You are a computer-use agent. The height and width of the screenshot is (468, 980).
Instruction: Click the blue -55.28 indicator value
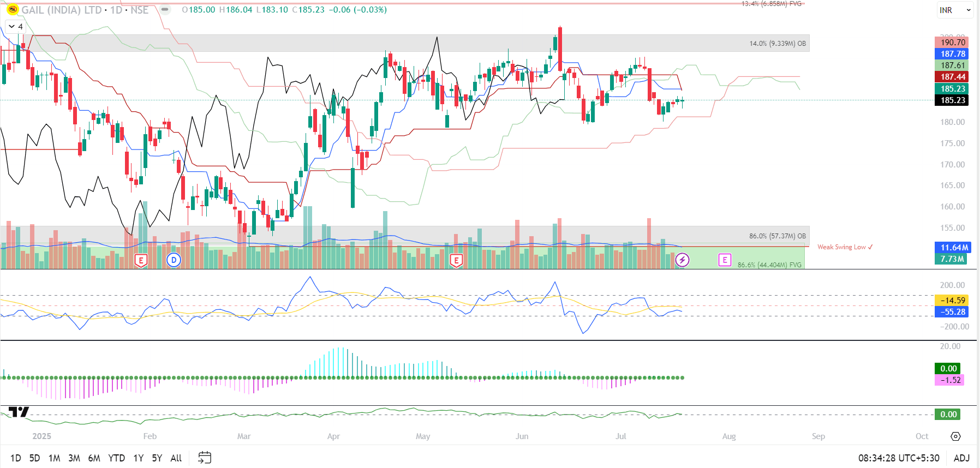952,311
